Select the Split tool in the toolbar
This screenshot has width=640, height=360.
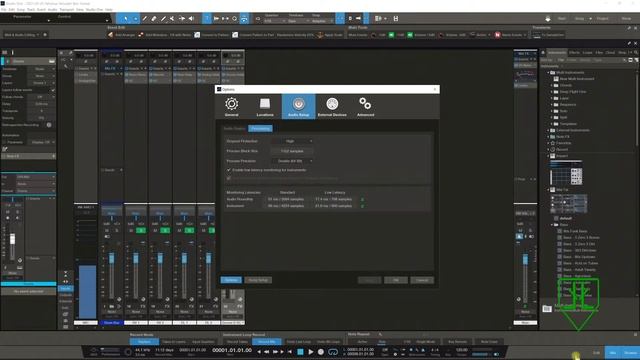coord(144,18)
